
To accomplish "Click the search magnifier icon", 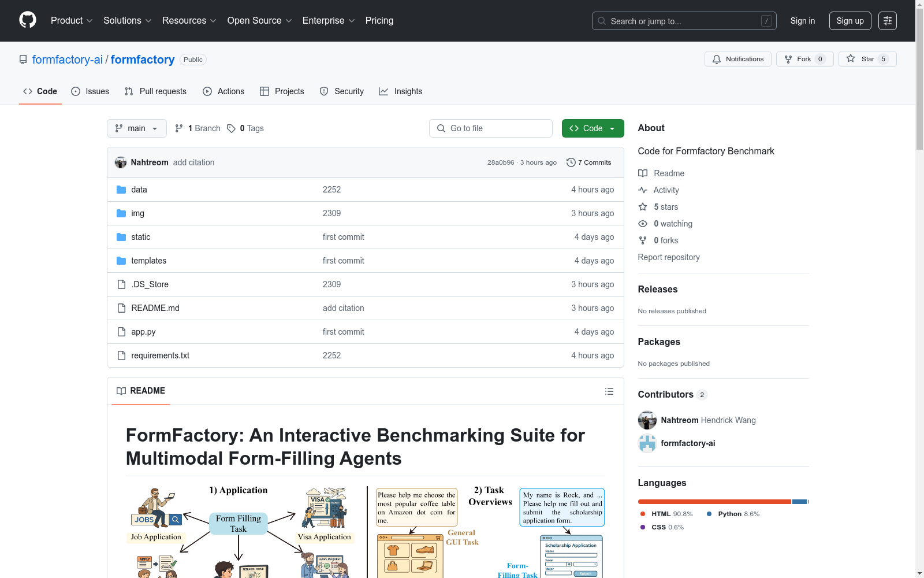I will pyautogui.click(x=602, y=21).
